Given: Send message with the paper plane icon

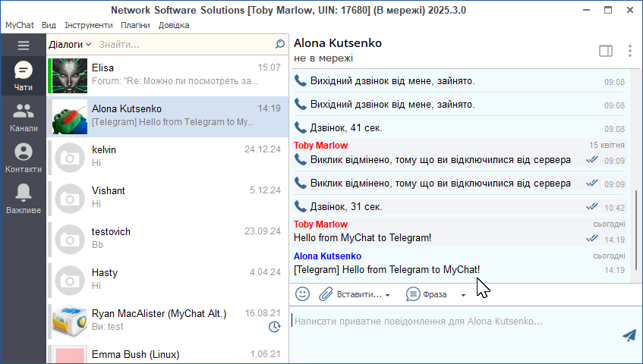Looking at the screenshot, I should (629, 335).
